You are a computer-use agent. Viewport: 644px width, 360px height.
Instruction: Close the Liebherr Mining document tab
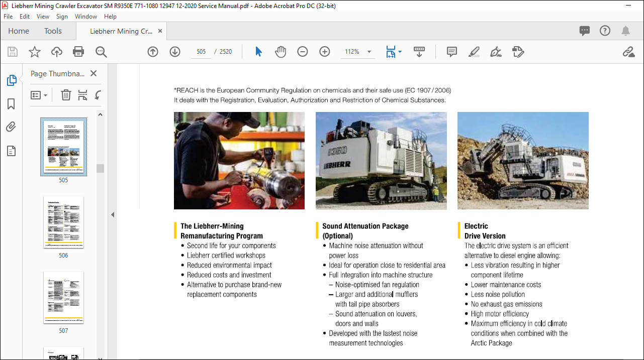point(160,31)
